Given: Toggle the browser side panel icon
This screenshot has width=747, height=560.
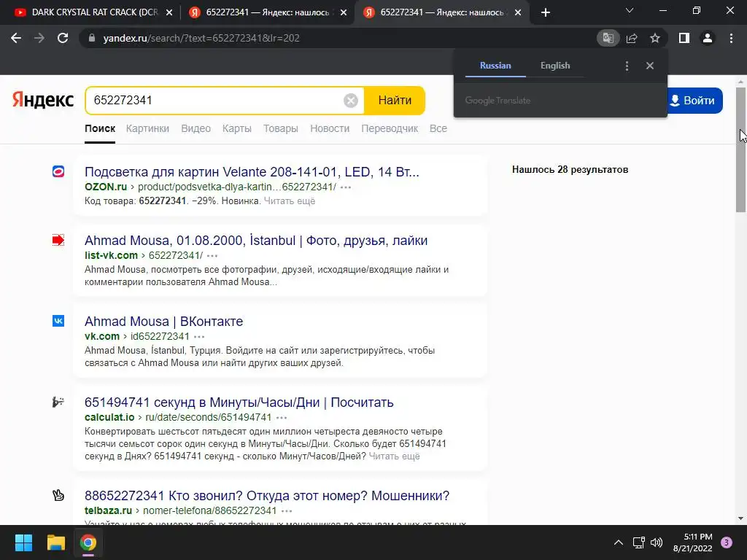Looking at the screenshot, I should [x=684, y=38].
